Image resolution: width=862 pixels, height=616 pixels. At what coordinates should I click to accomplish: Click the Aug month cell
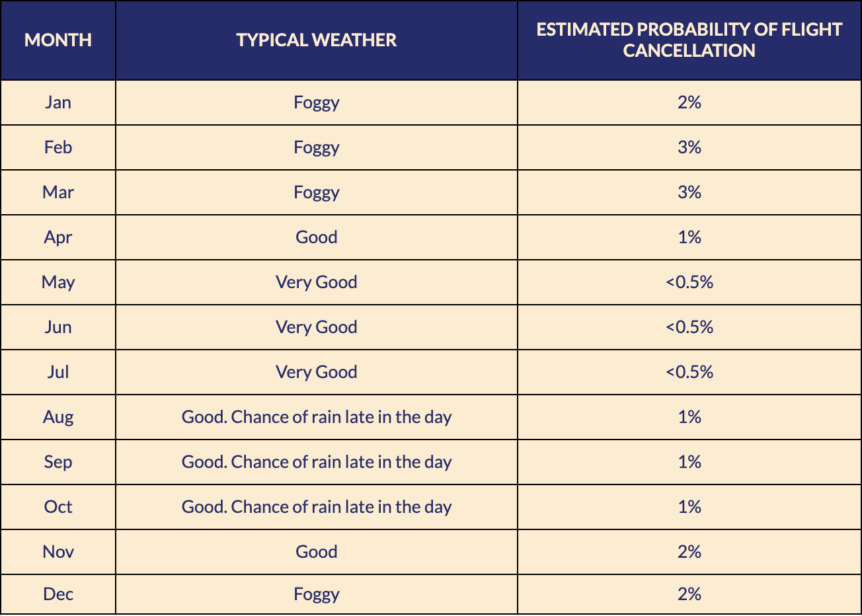point(58,417)
